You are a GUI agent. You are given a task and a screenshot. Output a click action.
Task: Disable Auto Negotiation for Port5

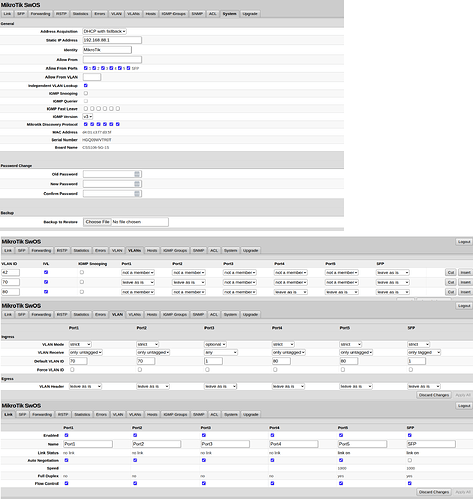tap(341, 460)
